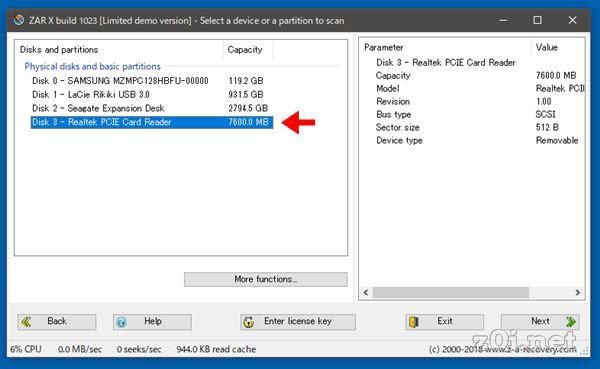Close the ZAR X window
The image size is (600, 369).
coord(572,20)
